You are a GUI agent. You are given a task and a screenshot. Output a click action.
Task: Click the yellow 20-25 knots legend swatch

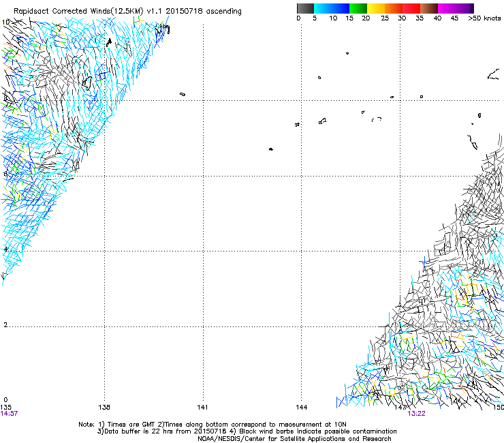(376, 8)
